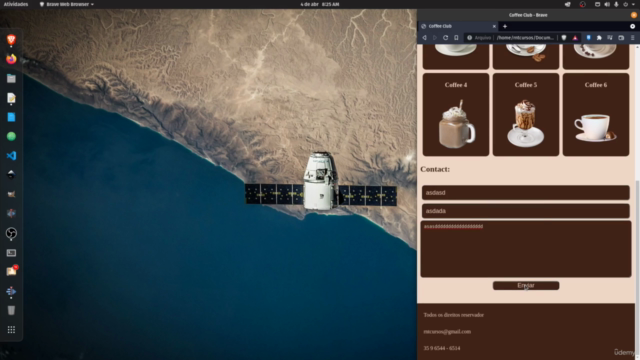640x360 pixels.
Task: Click the red recording indicator tray icon
Action: click(x=582, y=4)
